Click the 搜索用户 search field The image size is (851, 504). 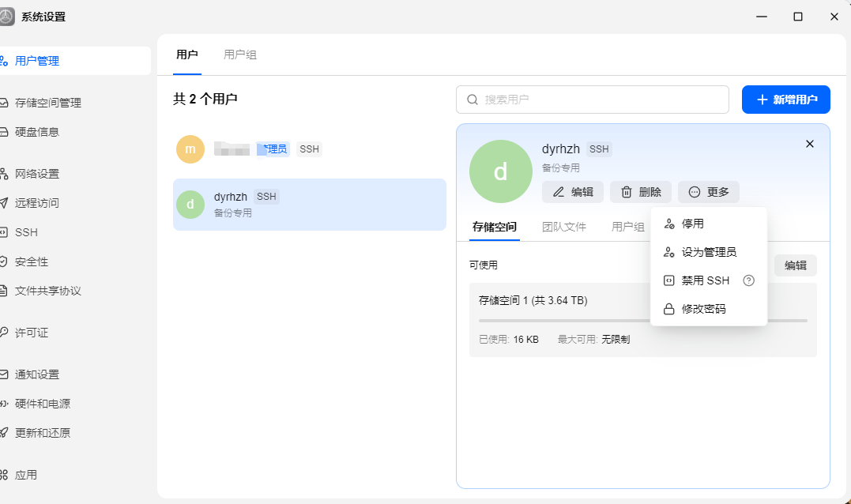point(592,100)
